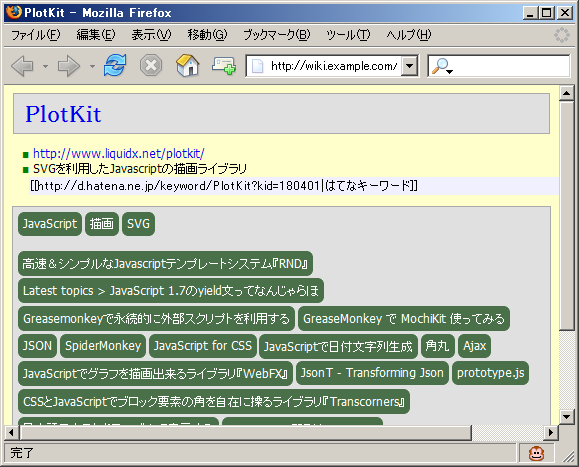Click the activity throbber icon

click(x=562, y=35)
